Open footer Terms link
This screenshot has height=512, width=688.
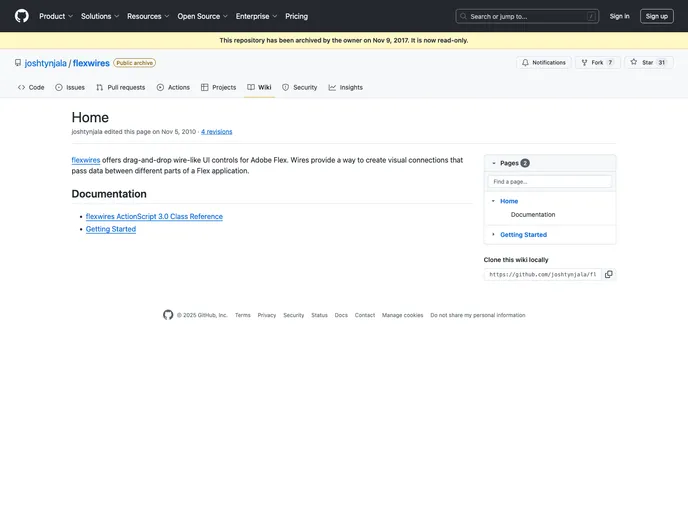(243, 315)
